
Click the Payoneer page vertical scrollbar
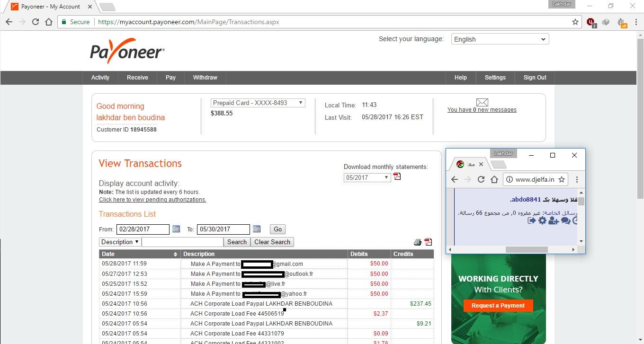(640, 118)
